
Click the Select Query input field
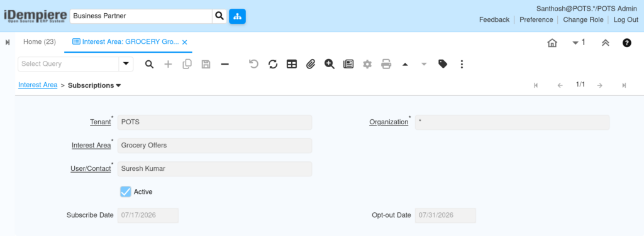68,64
